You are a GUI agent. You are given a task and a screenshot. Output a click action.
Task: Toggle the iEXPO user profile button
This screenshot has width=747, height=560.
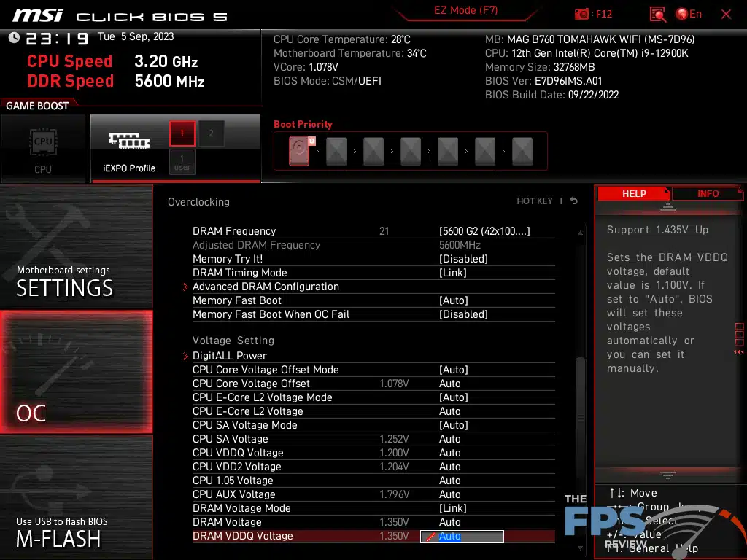click(182, 162)
